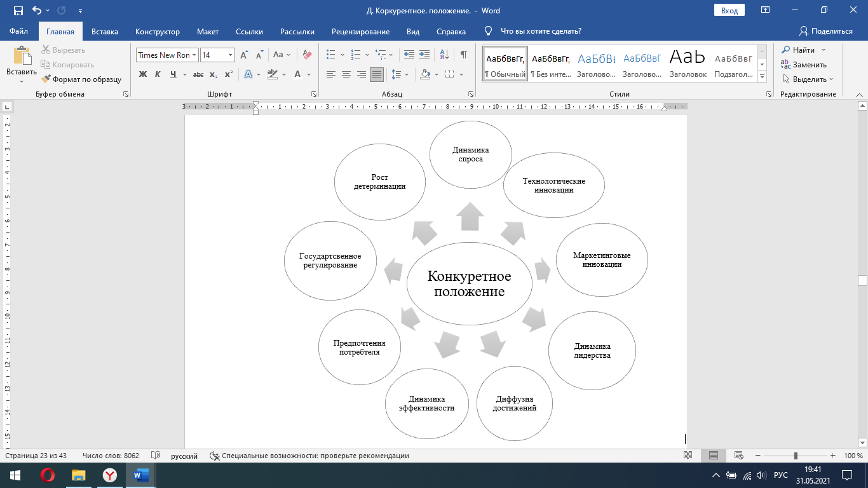
Task: Decrease font size with the small A icon
Action: point(259,55)
